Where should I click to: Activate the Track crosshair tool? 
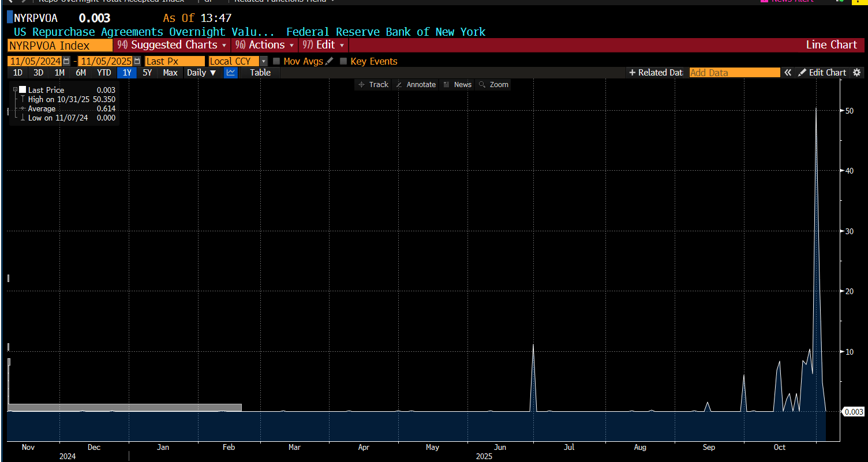(373, 85)
